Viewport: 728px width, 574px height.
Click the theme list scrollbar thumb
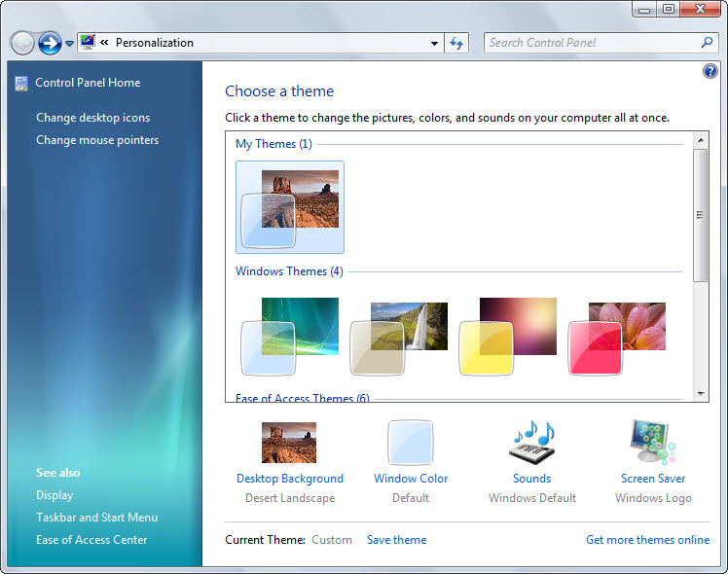(x=701, y=215)
